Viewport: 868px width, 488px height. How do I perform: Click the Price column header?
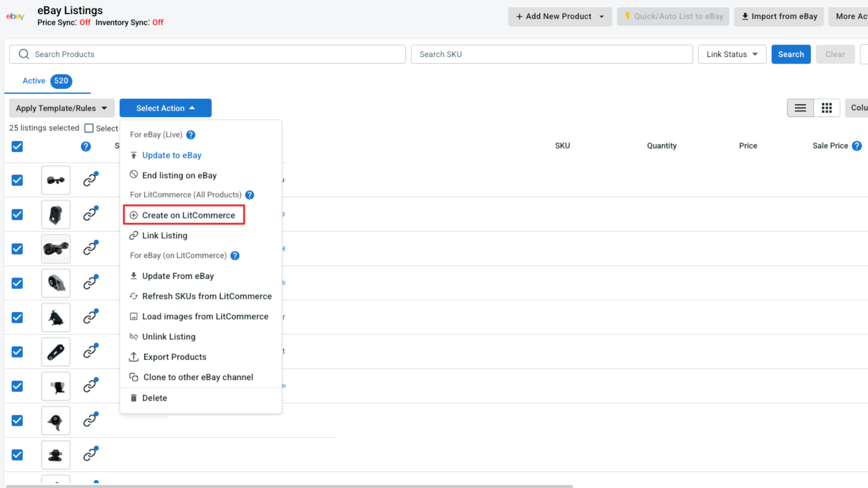pos(748,145)
